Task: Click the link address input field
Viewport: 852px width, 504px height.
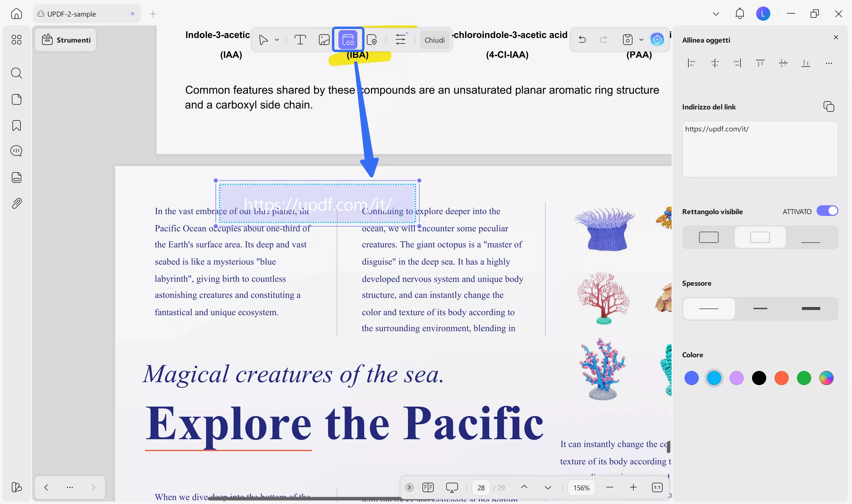Action: (760, 149)
